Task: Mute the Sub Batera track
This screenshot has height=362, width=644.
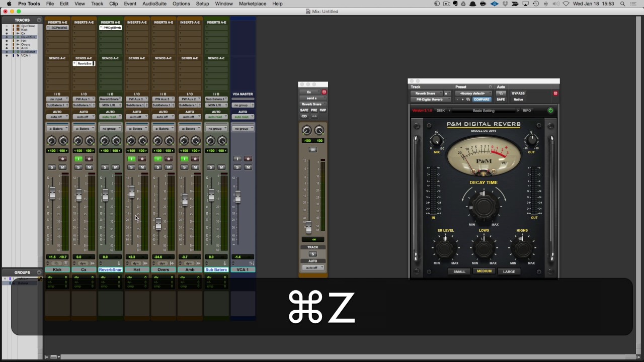Action: pyautogui.click(x=221, y=167)
